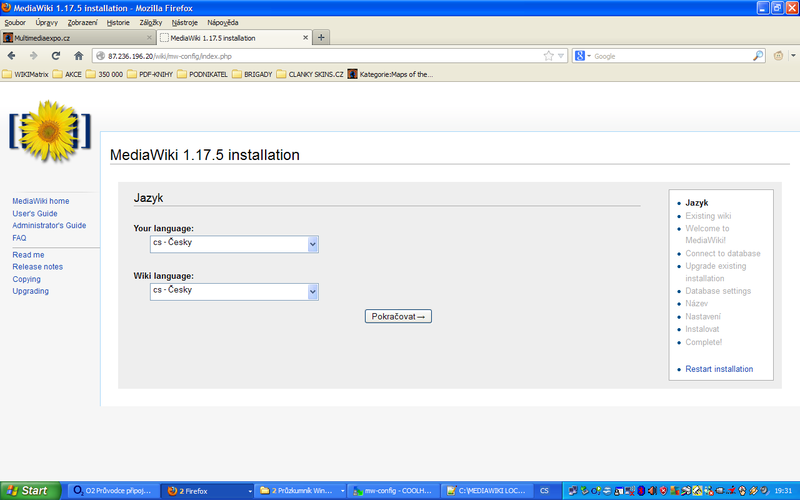Switch to C:\MEDIAWIKI LOC... taskbar window
Image resolution: width=800 pixels, height=500 pixels.
(487, 491)
